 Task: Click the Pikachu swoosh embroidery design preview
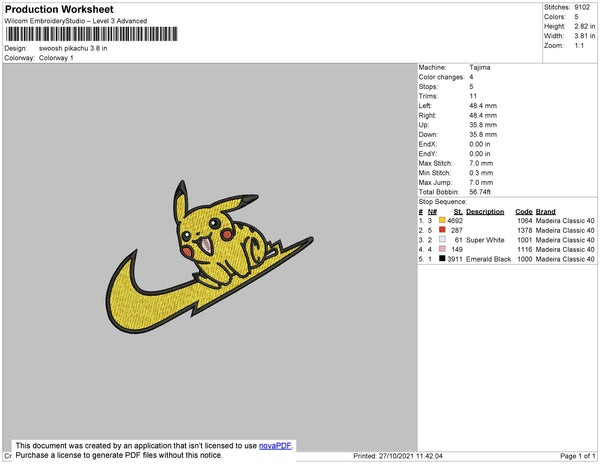click(x=210, y=257)
